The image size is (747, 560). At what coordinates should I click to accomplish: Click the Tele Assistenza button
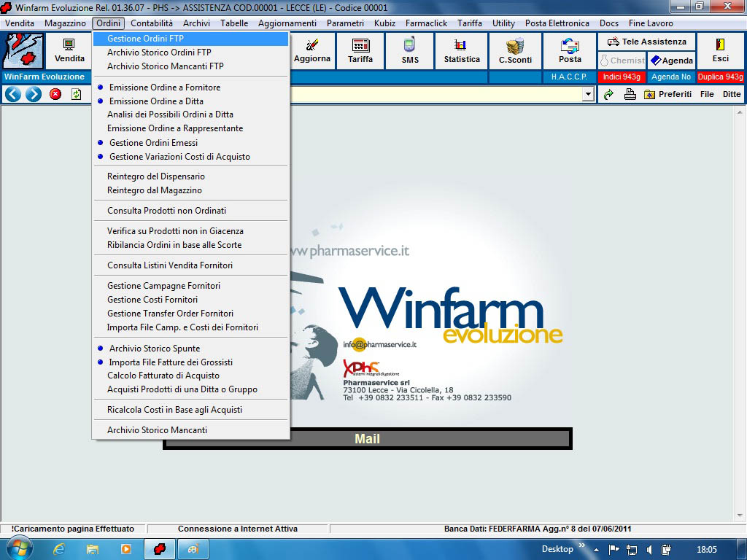click(646, 42)
